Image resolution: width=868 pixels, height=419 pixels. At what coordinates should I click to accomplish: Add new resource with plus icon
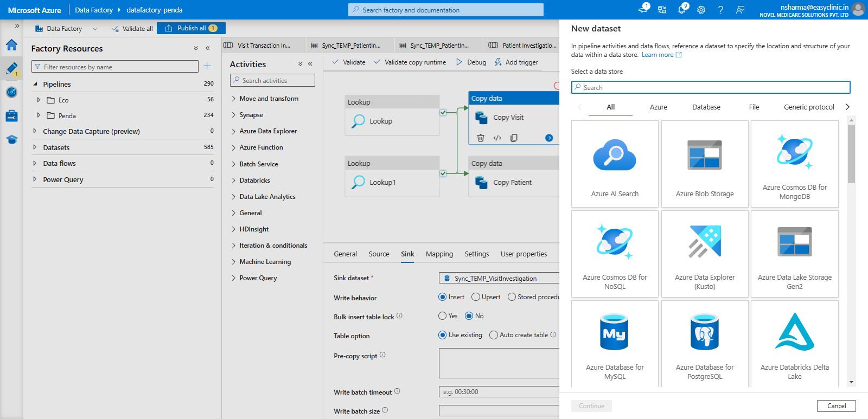(x=207, y=66)
